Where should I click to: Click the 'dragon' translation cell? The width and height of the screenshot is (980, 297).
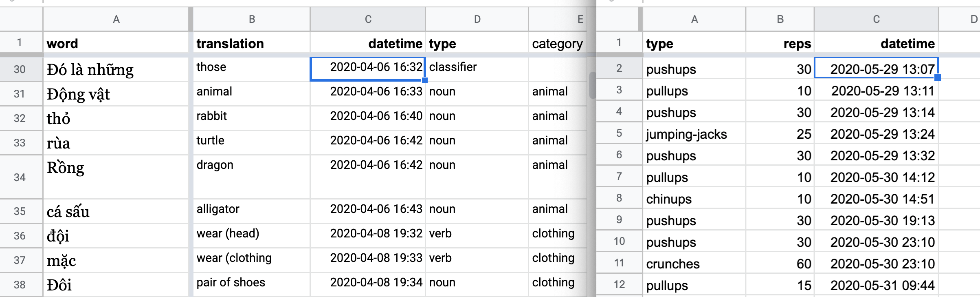252,177
